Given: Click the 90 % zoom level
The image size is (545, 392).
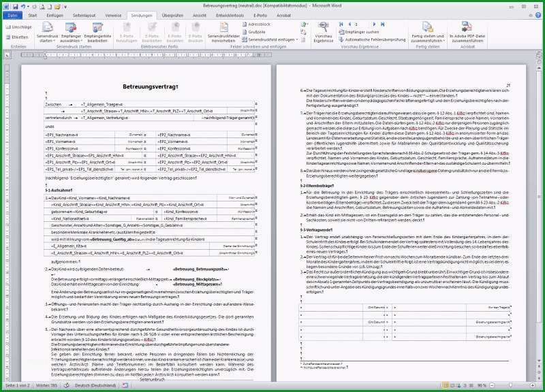Looking at the screenshot, I should point(482,385).
